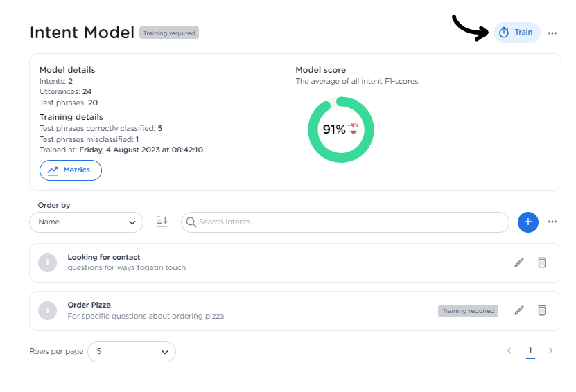Edit the Looking for contact intent

tap(519, 262)
